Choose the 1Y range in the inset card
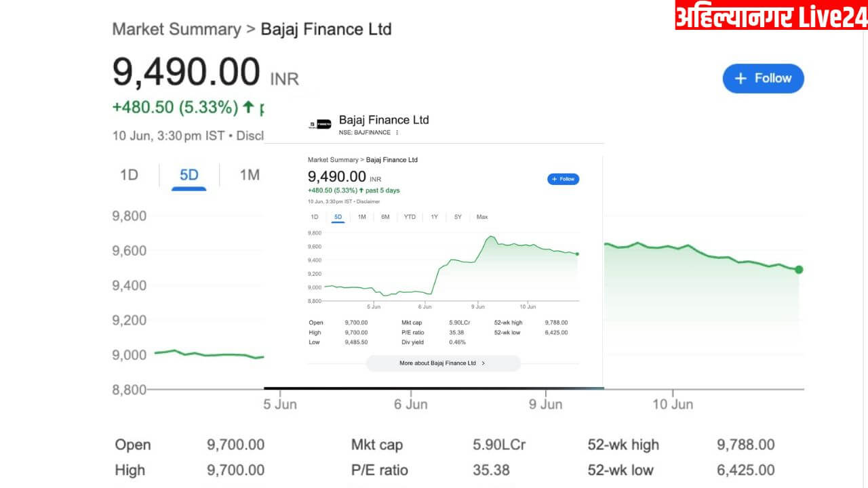Viewport: 868px width, 488px height. [434, 217]
